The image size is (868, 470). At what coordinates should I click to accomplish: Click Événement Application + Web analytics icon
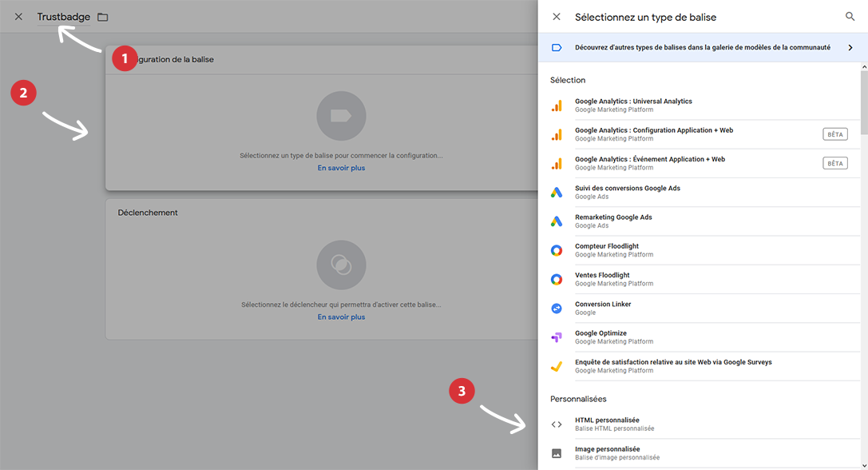[557, 164]
